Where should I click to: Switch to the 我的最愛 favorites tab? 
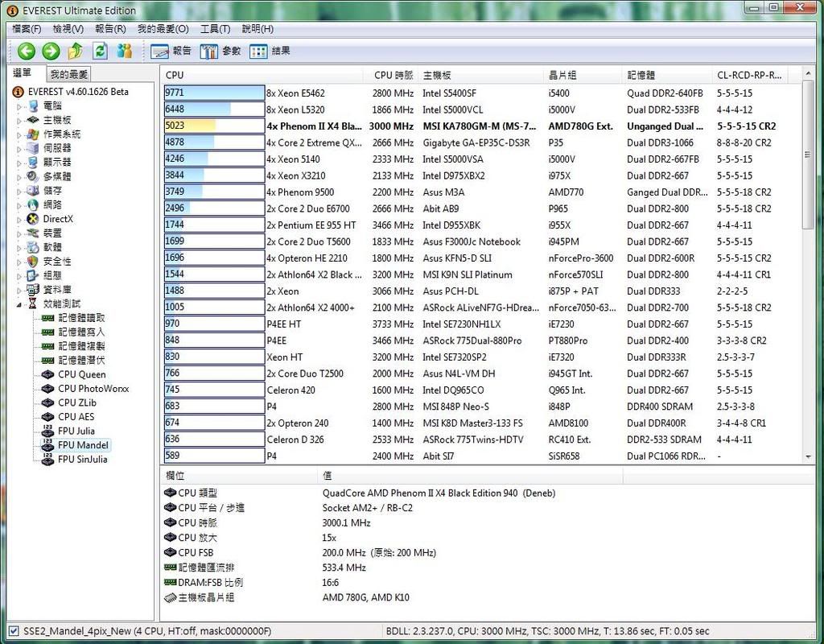tap(69, 74)
